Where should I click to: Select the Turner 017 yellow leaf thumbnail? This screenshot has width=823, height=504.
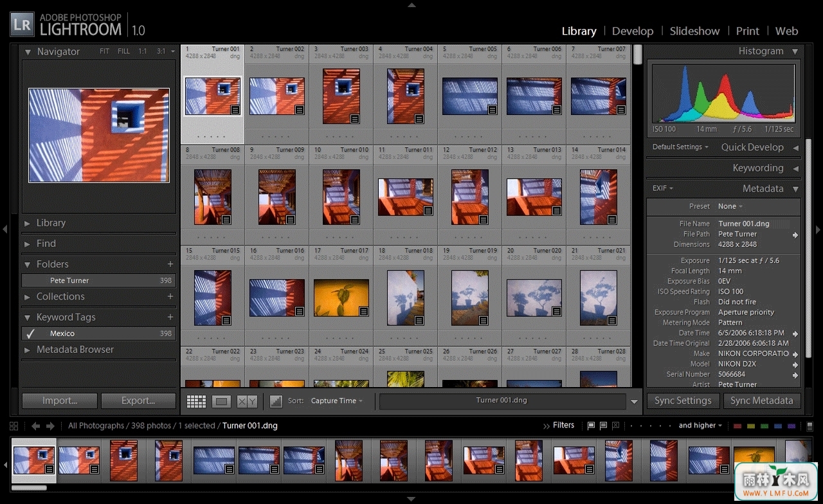(x=341, y=298)
